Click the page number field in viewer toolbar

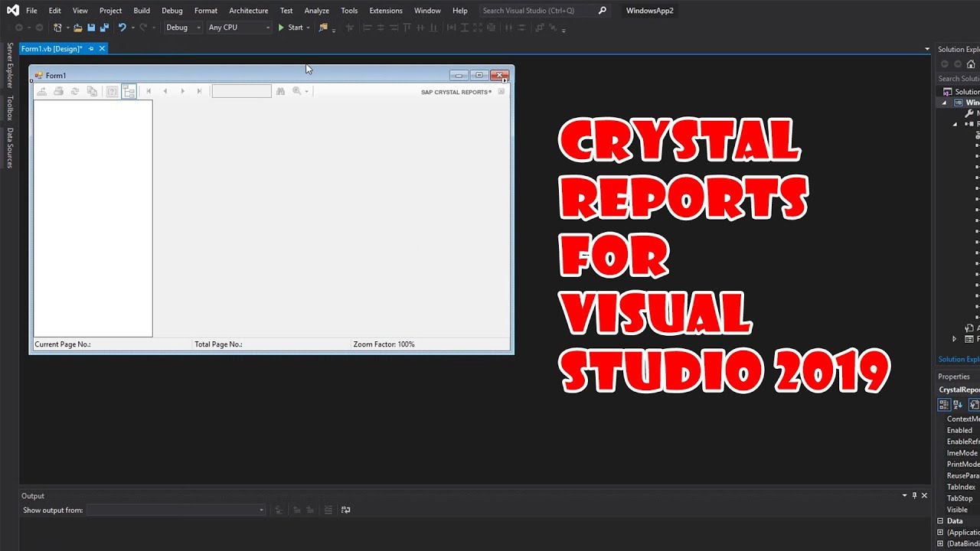pyautogui.click(x=242, y=91)
